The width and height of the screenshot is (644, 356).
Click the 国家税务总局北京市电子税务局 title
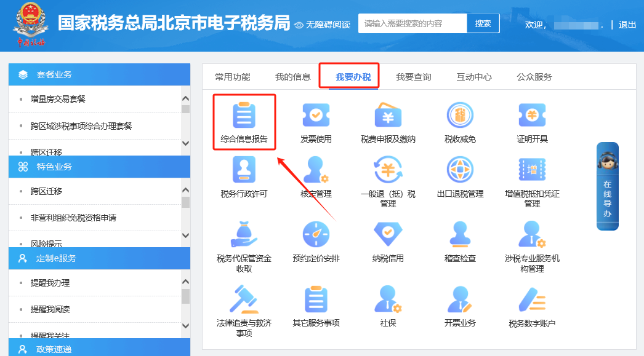click(174, 23)
